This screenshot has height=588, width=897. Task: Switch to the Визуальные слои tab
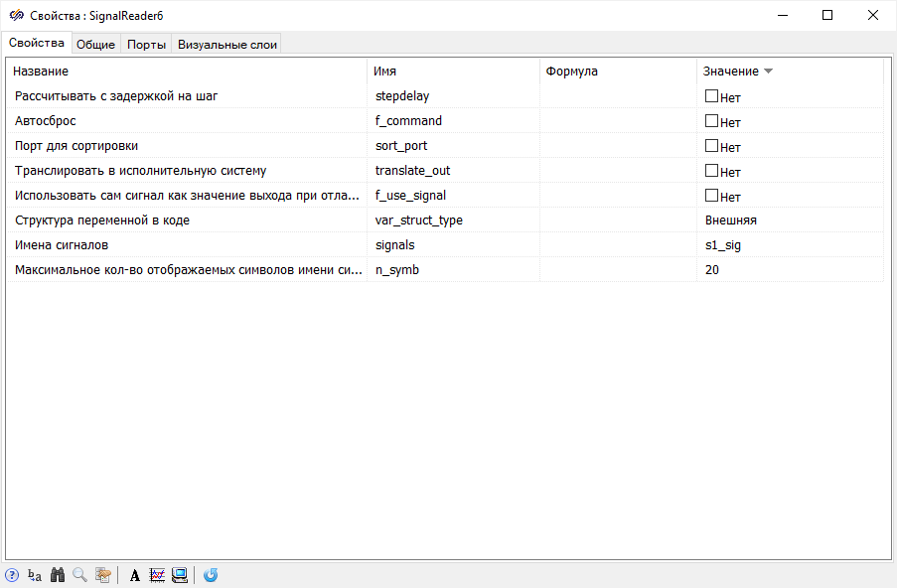point(227,45)
